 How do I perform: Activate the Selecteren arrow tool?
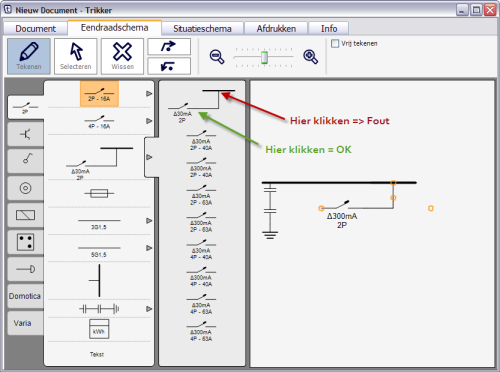(x=76, y=56)
